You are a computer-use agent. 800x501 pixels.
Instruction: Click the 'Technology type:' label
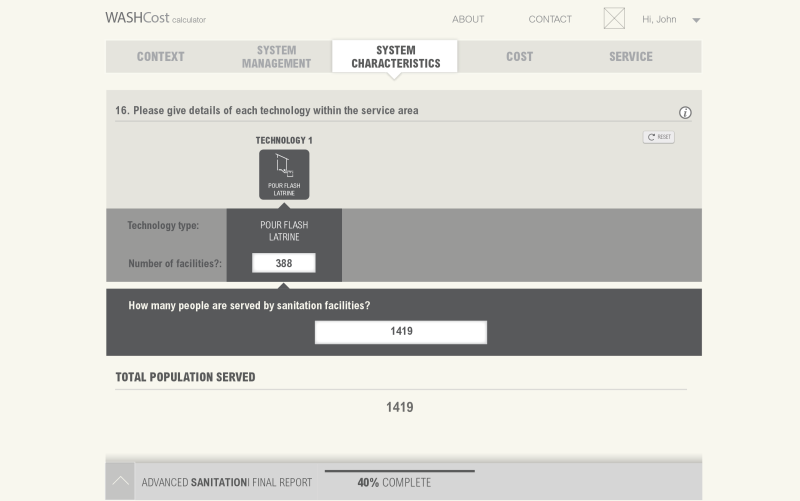[x=163, y=226]
